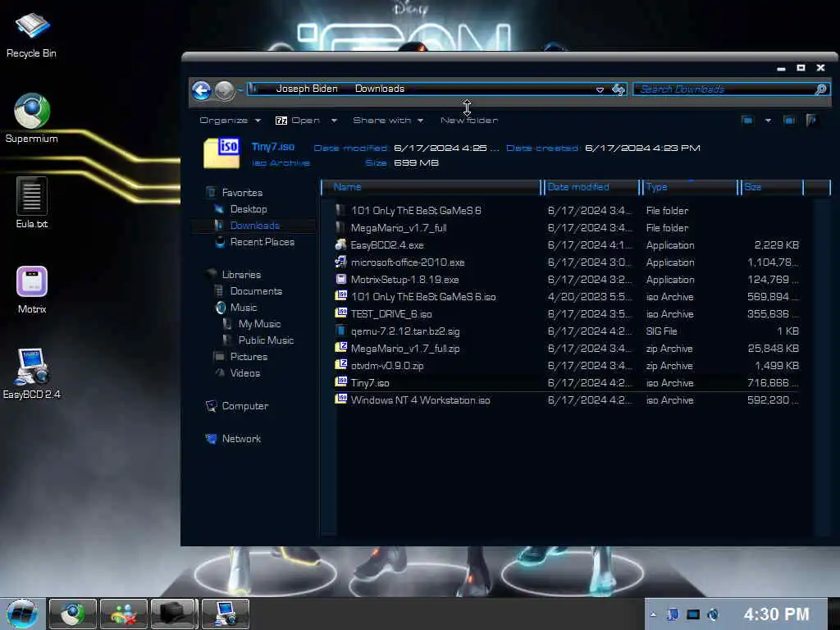Click Downloads in the address path
The image size is (840, 630).
[x=379, y=89]
